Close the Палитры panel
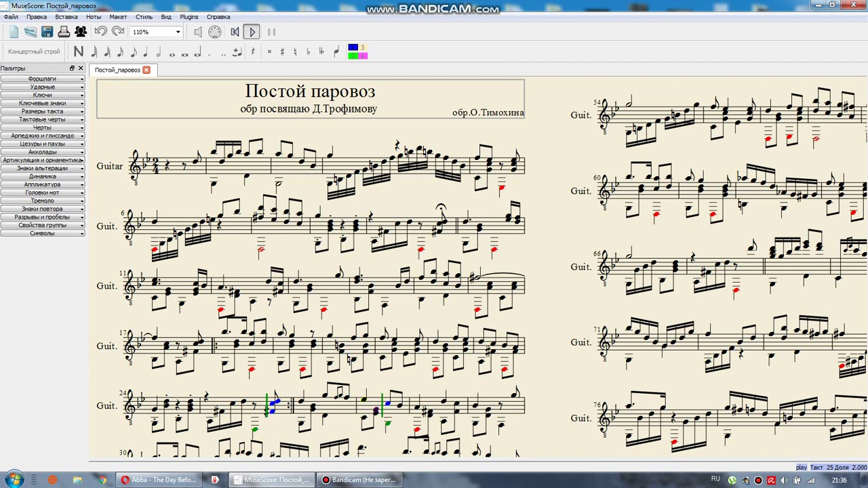This screenshot has height=488, width=868. click(x=81, y=68)
